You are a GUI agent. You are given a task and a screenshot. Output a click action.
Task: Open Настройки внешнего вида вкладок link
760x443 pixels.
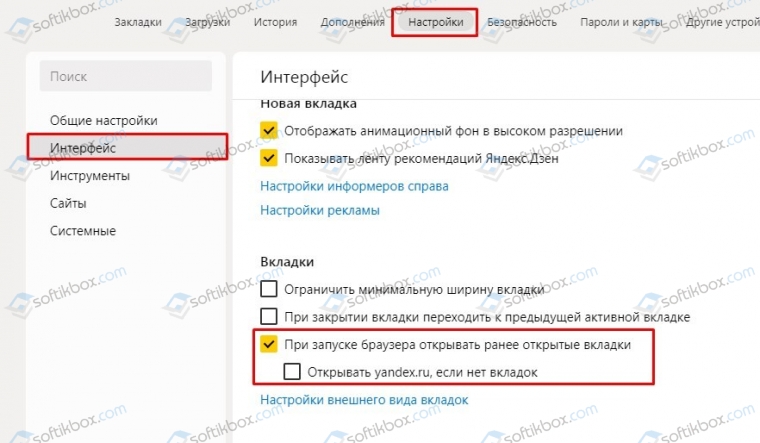tap(364, 400)
